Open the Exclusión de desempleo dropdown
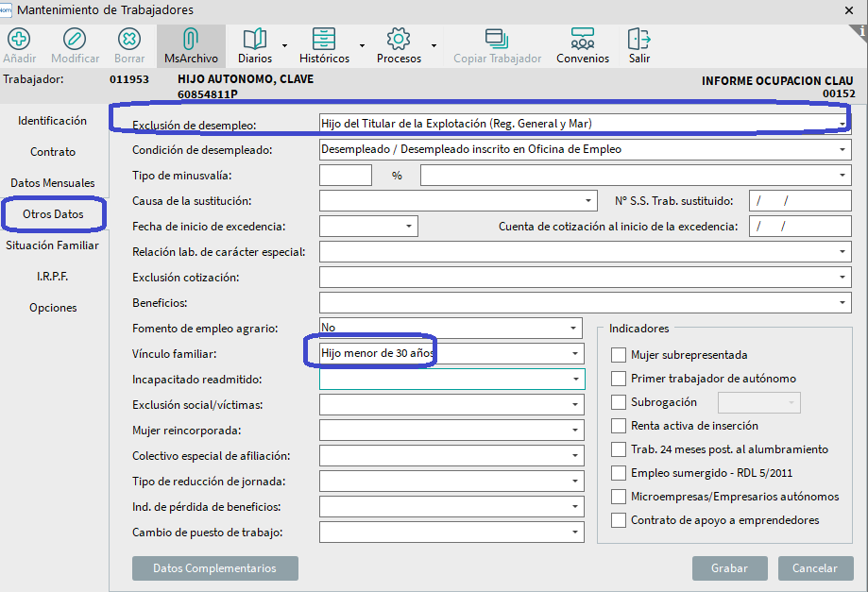The image size is (868, 592). click(586, 124)
